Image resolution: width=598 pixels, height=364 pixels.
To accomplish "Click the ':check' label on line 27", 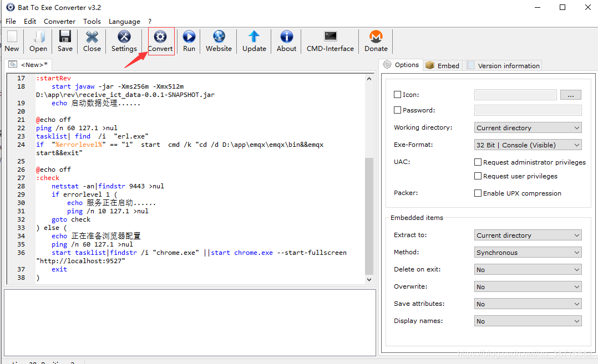I will point(48,178).
